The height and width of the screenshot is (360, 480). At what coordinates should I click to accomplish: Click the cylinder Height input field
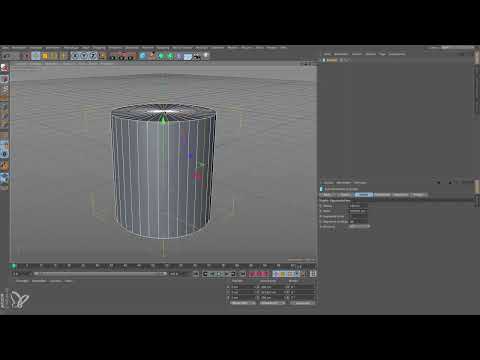(x=358, y=211)
